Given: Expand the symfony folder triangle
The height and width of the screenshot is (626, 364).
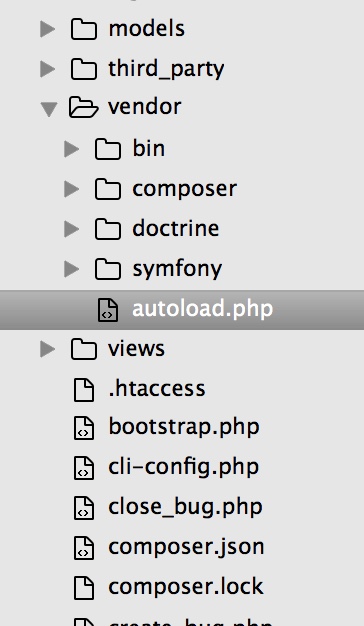Looking at the screenshot, I should tap(71, 269).
